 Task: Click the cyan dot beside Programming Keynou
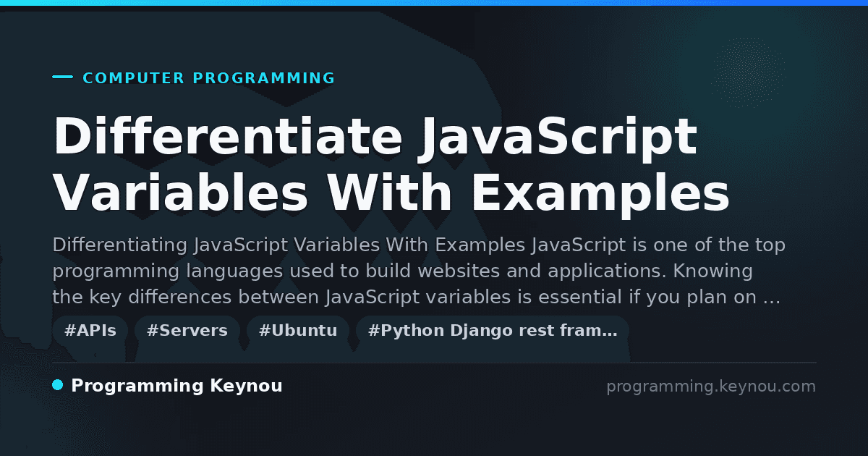(58, 385)
